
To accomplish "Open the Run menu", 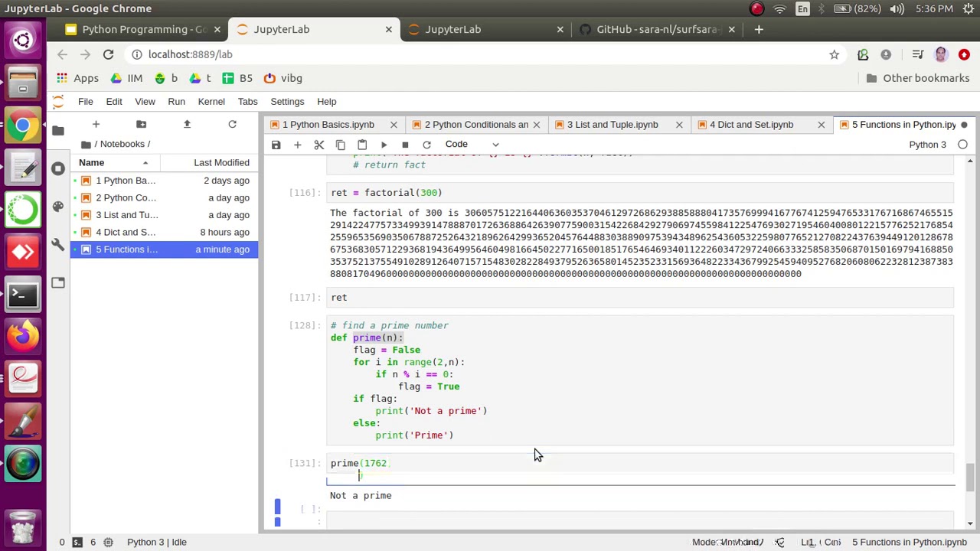I will pyautogui.click(x=176, y=102).
